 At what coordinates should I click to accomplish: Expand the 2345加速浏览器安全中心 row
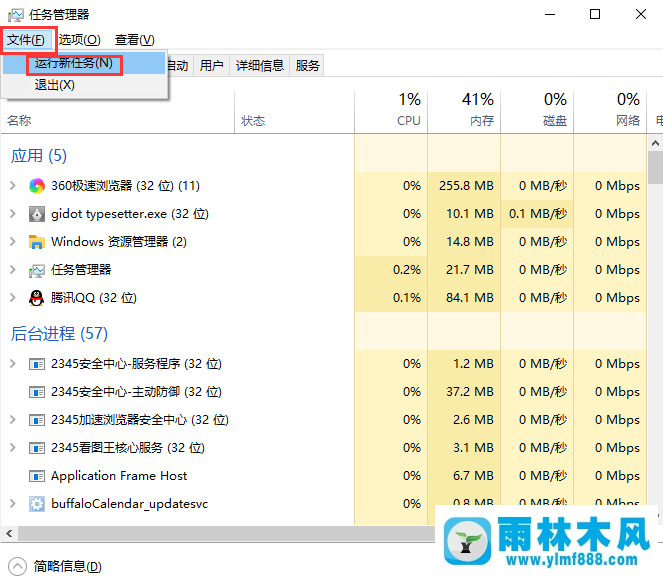[x=13, y=420]
